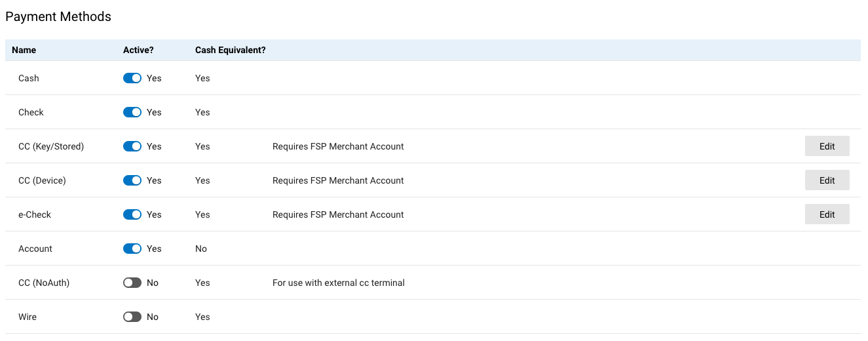
Task: Click the Cash Equivalent? column header
Action: 231,50
